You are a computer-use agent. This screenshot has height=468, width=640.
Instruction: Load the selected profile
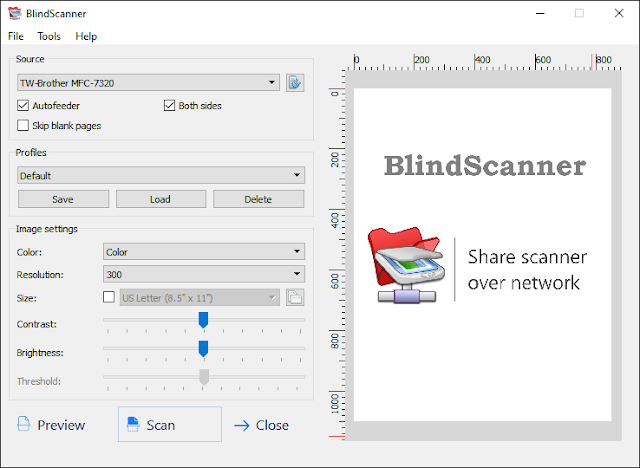(161, 199)
